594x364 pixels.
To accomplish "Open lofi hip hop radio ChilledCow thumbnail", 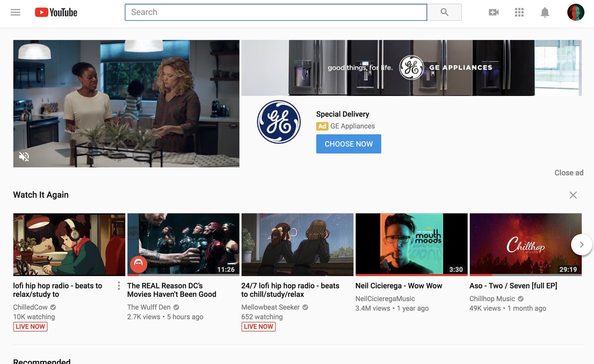I will [69, 244].
